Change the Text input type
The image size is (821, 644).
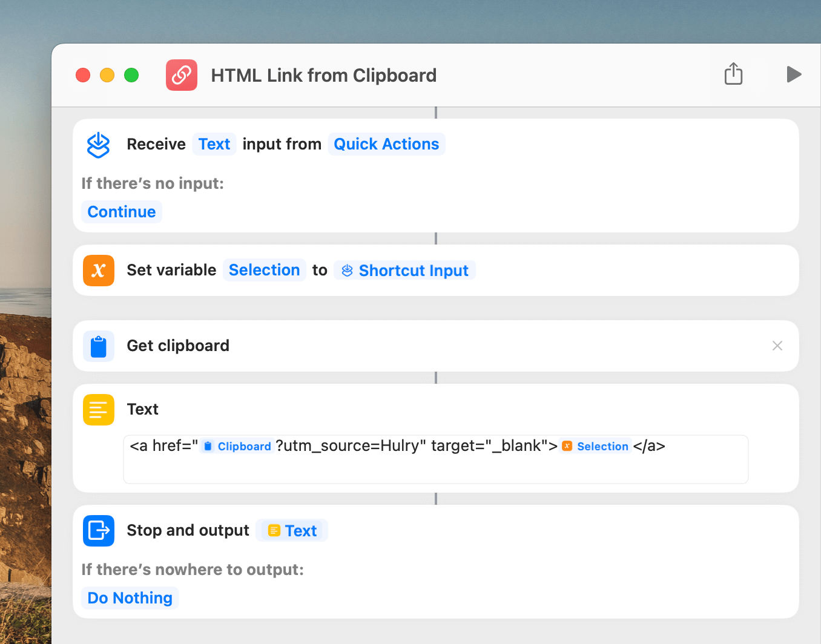(214, 145)
